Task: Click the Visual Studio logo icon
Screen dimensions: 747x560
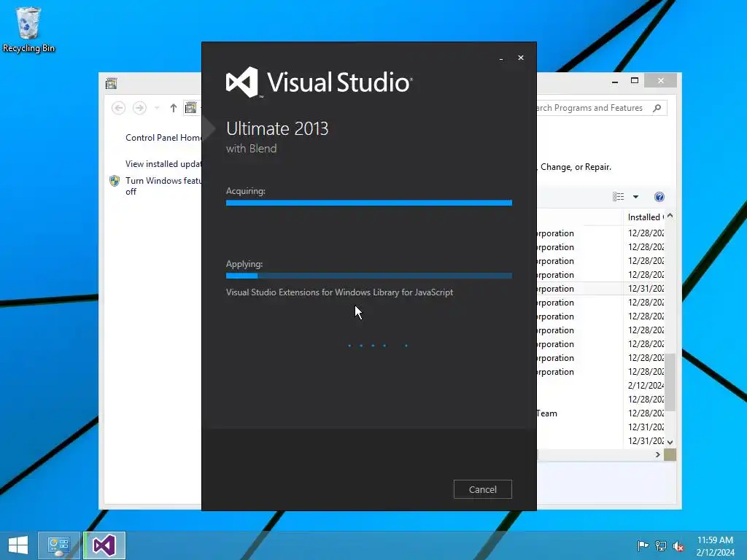Action: (x=242, y=82)
